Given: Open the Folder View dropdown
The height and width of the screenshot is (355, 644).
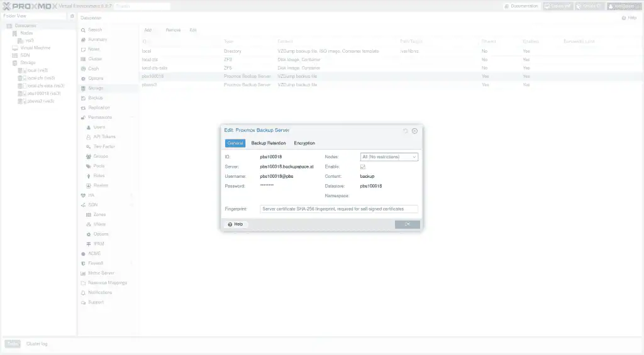Looking at the screenshot, I should (35, 16).
